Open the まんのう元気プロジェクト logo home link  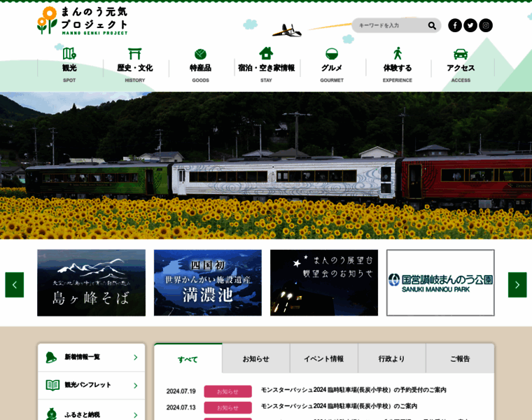tap(83, 21)
